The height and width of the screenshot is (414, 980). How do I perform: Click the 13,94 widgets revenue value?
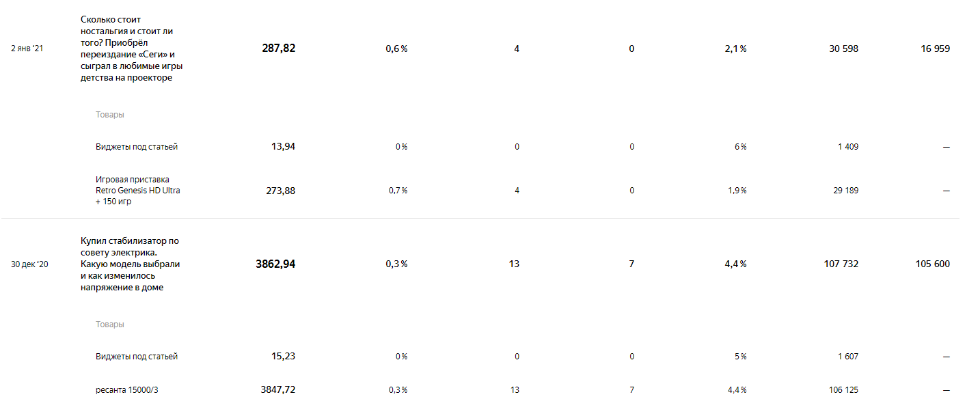[284, 147]
